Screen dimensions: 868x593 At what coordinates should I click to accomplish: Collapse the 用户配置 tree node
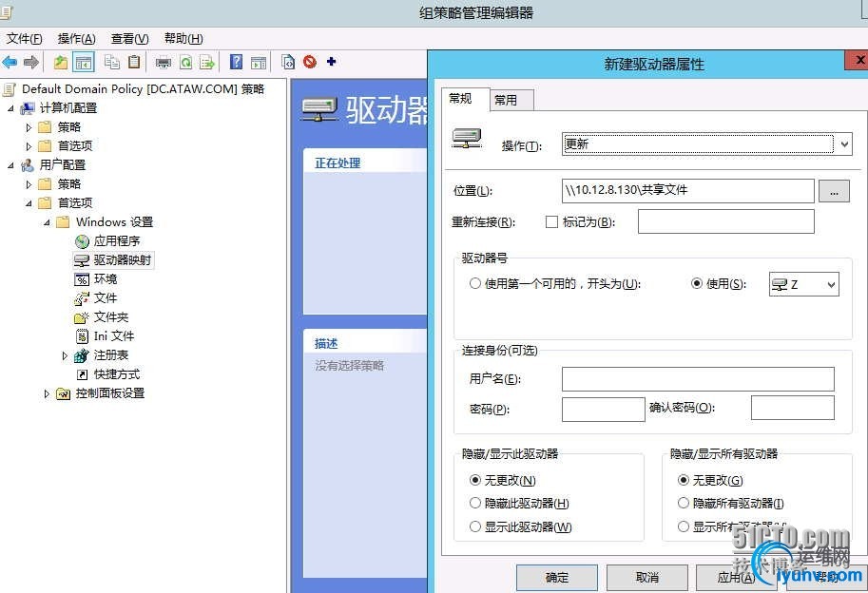(10, 165)
